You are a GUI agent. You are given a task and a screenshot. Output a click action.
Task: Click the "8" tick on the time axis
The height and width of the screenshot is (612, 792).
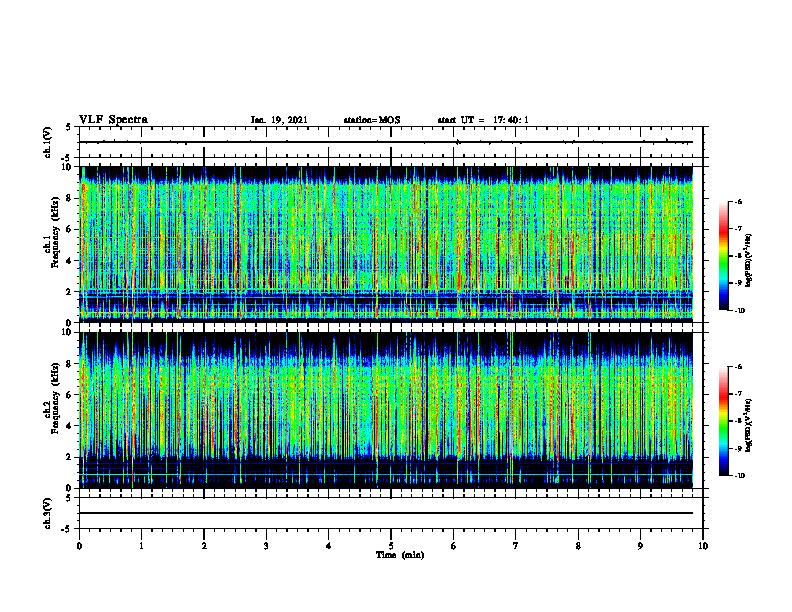point(578,546)
